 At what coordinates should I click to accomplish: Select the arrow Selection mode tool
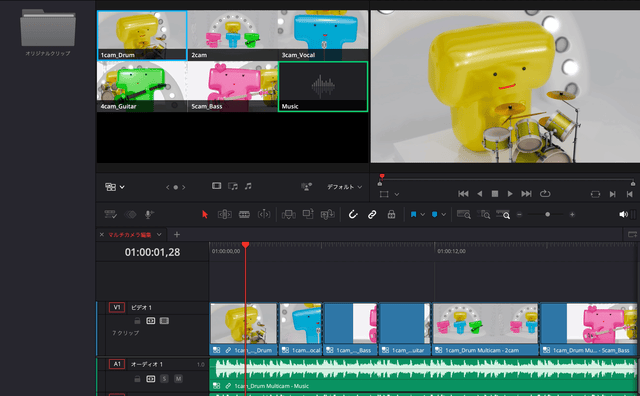pyautogui.click(x=205, y=214)
